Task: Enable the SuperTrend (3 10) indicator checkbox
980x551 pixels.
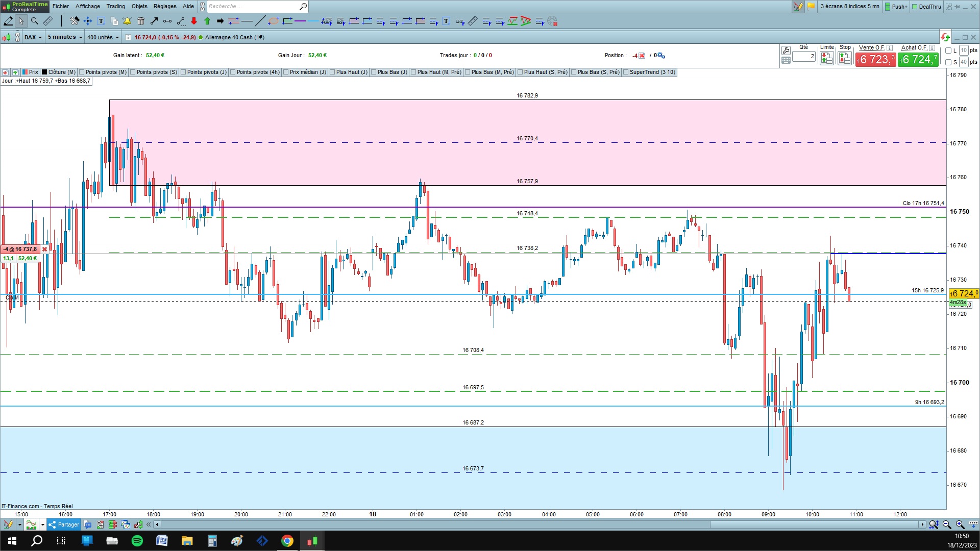Action: [x=626, y=72]
